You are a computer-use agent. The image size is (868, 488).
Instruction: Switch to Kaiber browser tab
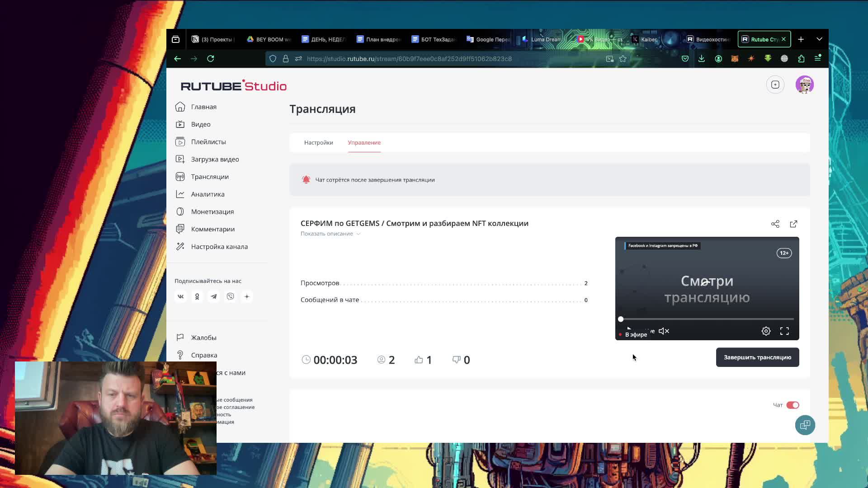(x=645, y=39)
